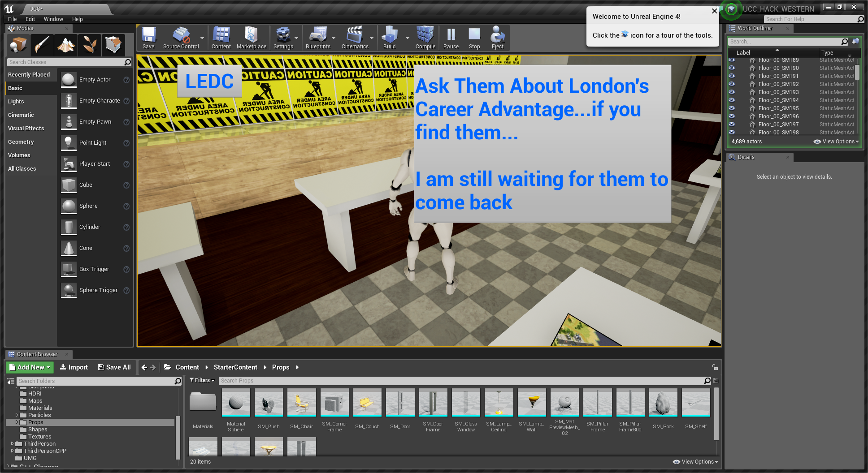
Task: Click the Import button
Action: (74, 367)
